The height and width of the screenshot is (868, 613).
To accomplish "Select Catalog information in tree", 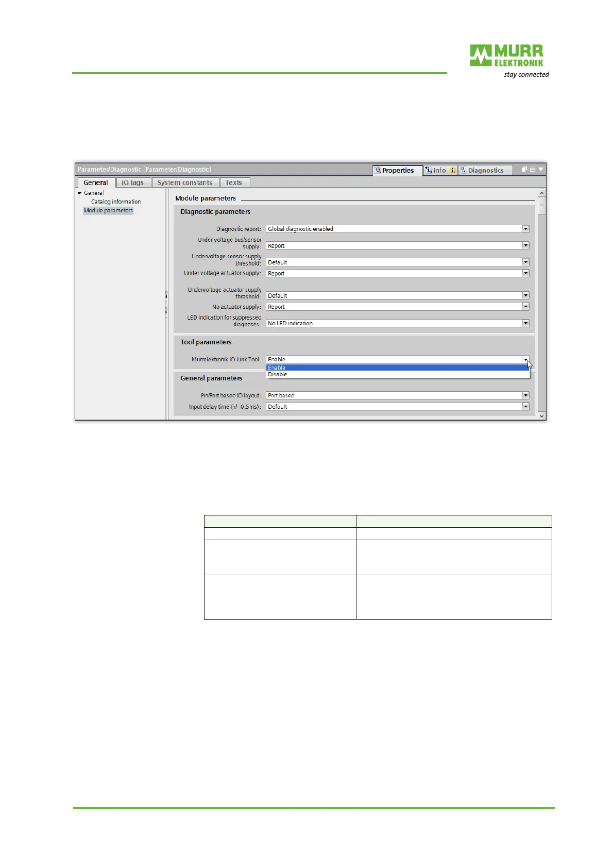I will coord(116,202).
